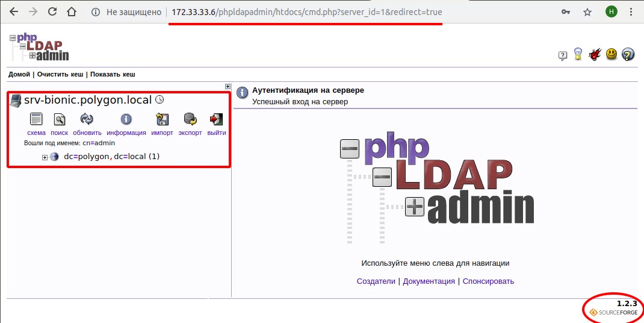The width and height of the screenshot is (644, 323).
Task: Click the refresh tree icon (обновить)
Action: (87, 119)
